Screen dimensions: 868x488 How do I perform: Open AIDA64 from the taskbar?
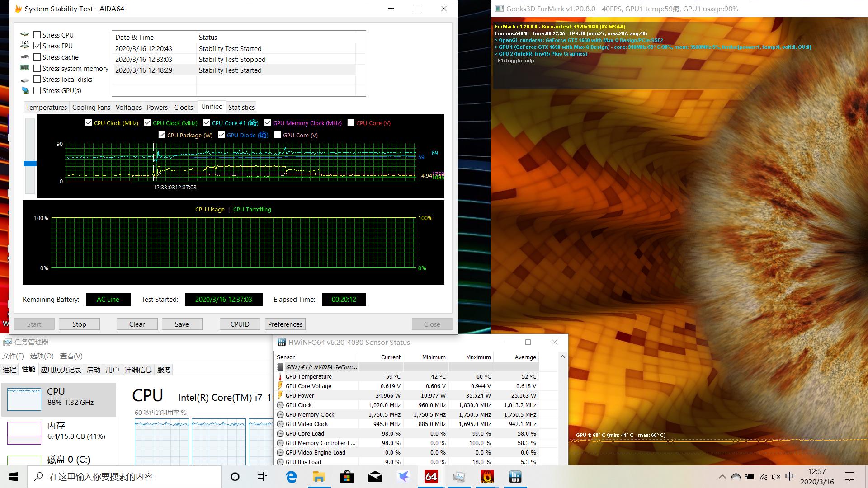(431, 477)
